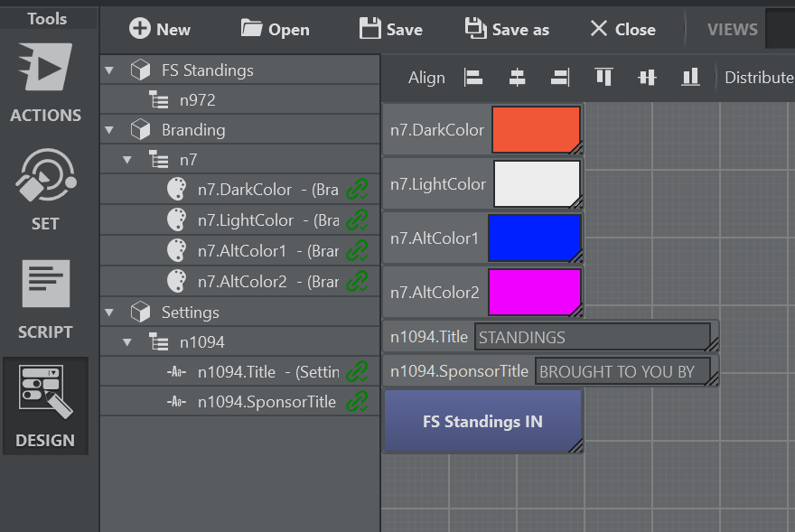Click the align top edges icon
Image resolution: width=795 pixels, height=532 pixels.
point(603,78)
